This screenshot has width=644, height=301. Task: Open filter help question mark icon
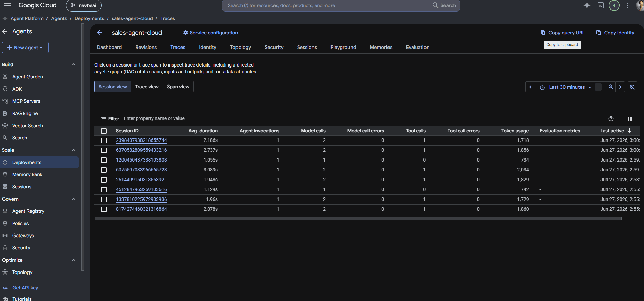(611, 119)
